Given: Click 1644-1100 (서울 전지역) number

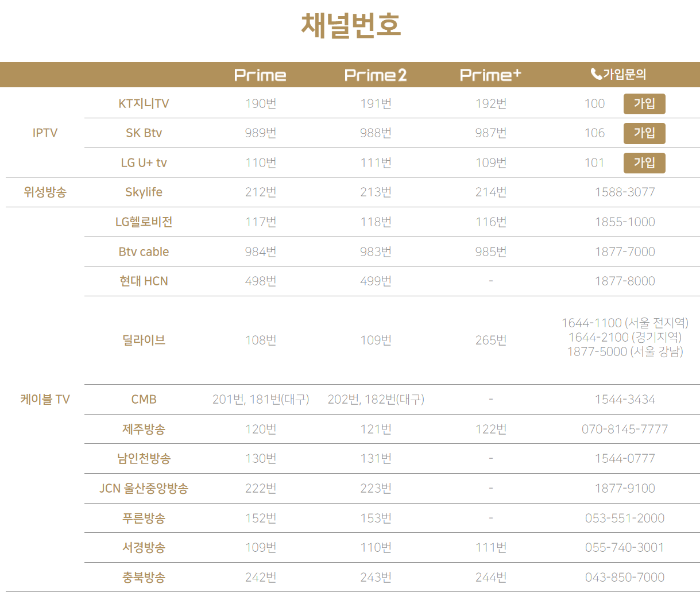Looking at the screenshot, I should coord(625,323).
